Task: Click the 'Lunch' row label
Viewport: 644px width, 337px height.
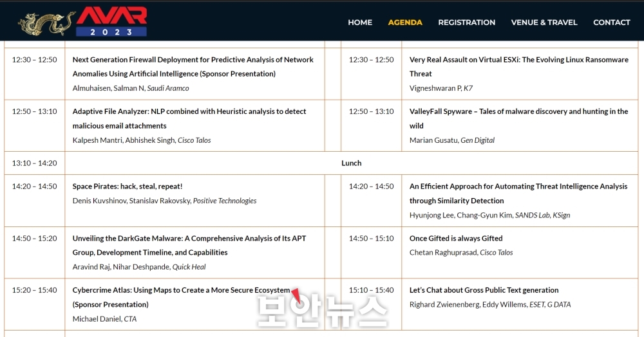Action: 352,163
